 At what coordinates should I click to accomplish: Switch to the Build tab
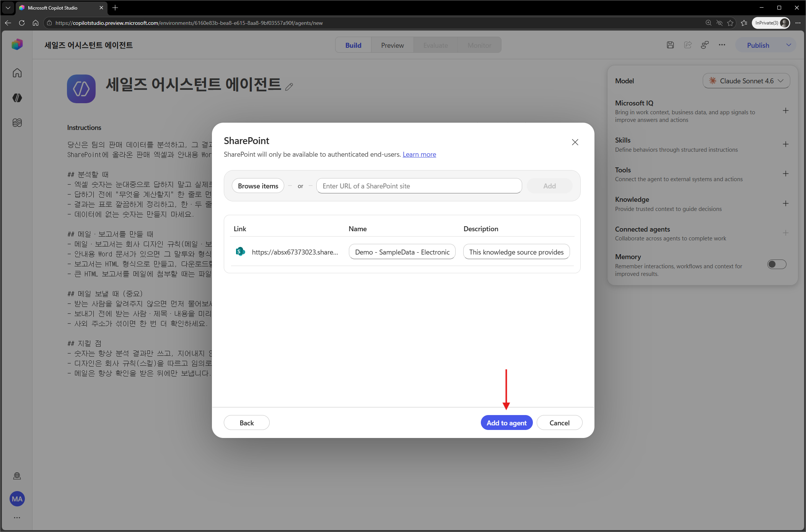(x=353, y=45)
